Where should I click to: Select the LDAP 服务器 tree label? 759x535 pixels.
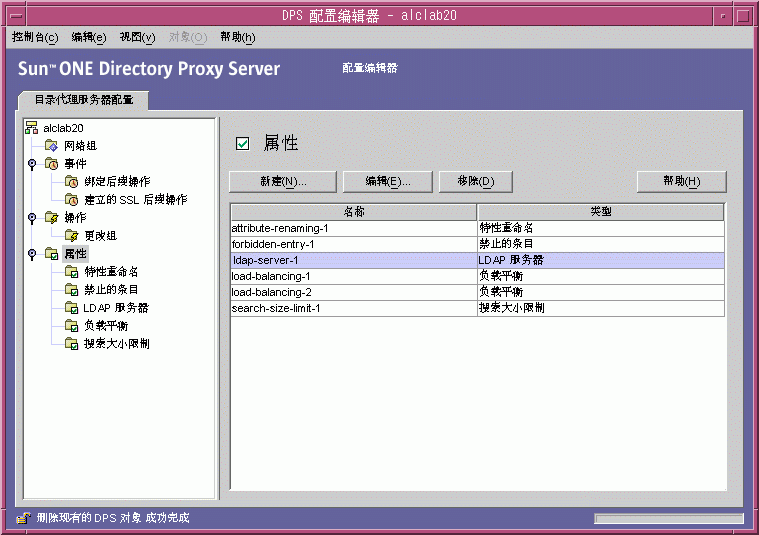point(116,308)
